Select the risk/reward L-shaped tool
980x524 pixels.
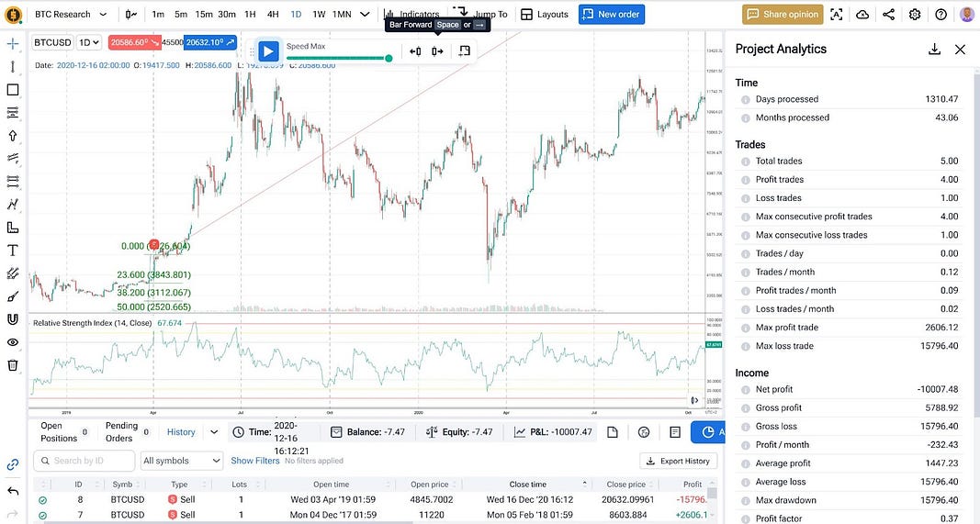point(13,228)
